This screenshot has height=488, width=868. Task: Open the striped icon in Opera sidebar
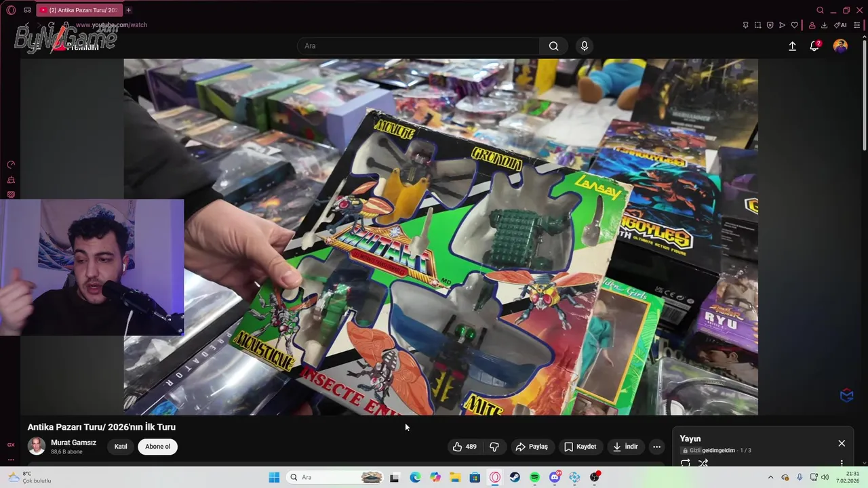point(11,195)
